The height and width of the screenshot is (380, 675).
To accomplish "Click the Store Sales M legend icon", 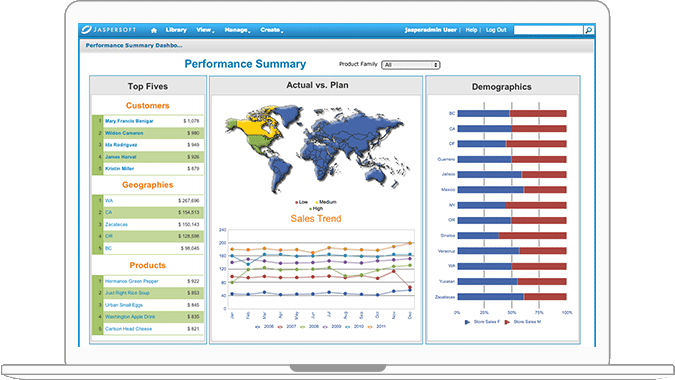I will (x=508, y=322).
